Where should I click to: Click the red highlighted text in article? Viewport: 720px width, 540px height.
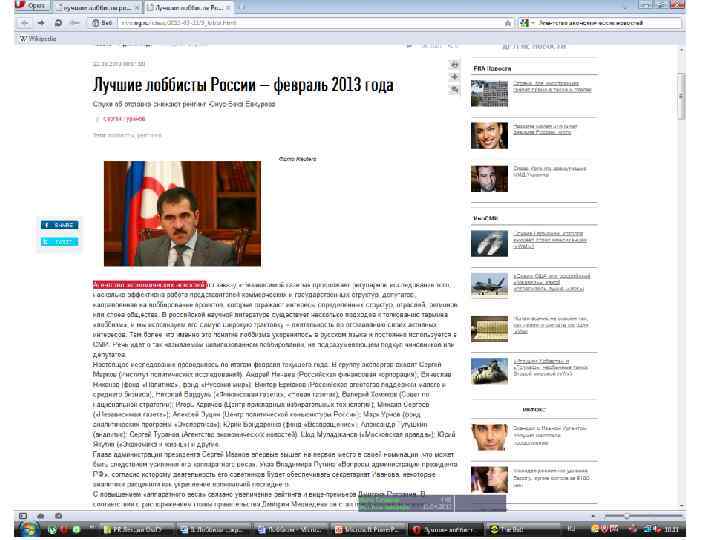[x=150, y=285]
